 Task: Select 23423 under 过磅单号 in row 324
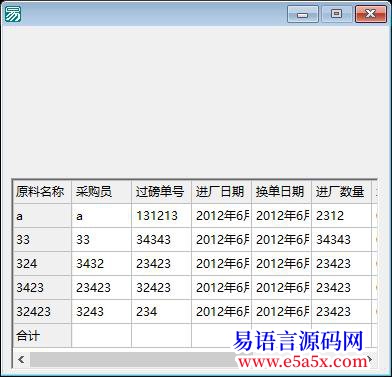161,264
